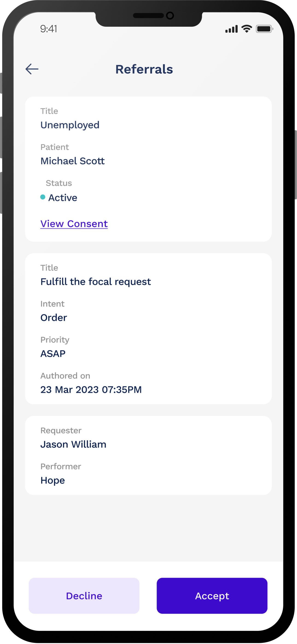
Task: Tap patient name Michael Scott
Action: click(73, 161)
